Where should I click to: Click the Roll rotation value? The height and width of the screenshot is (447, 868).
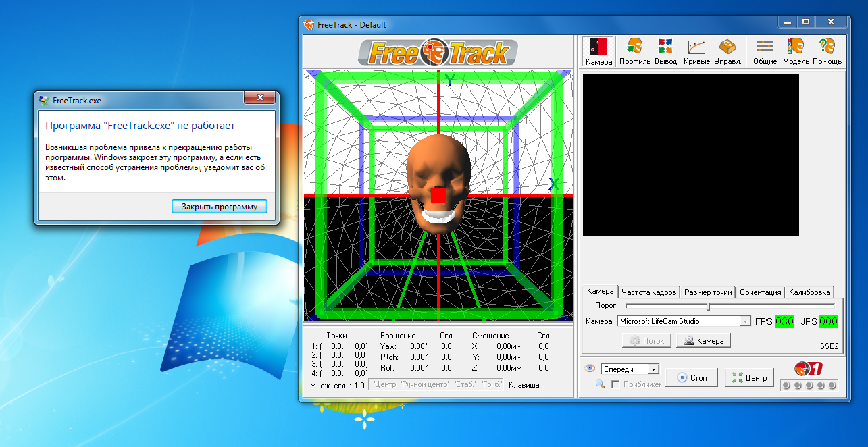[x=420, y=368]
